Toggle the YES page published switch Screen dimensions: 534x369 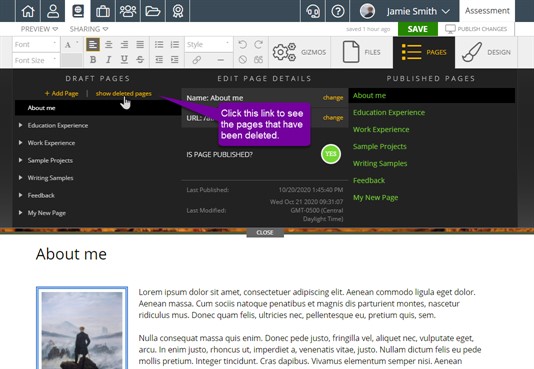[x=331, y=154]
